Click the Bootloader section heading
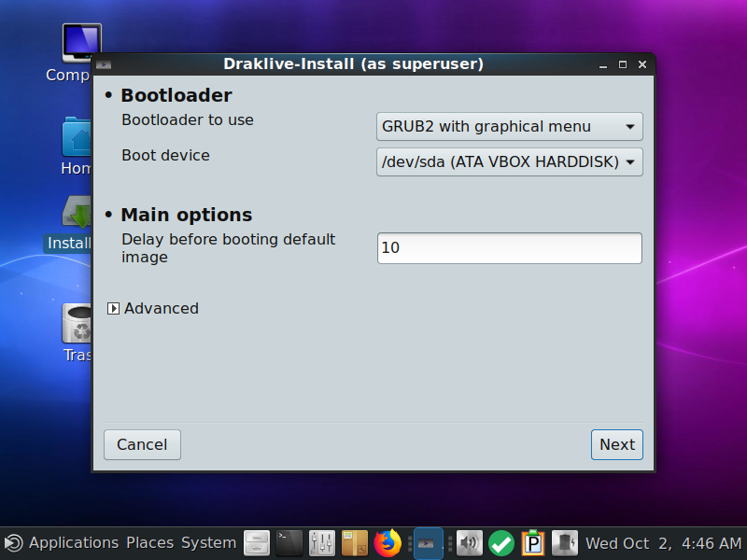This screenshot has width=747, height=560. tap(176, 95)
